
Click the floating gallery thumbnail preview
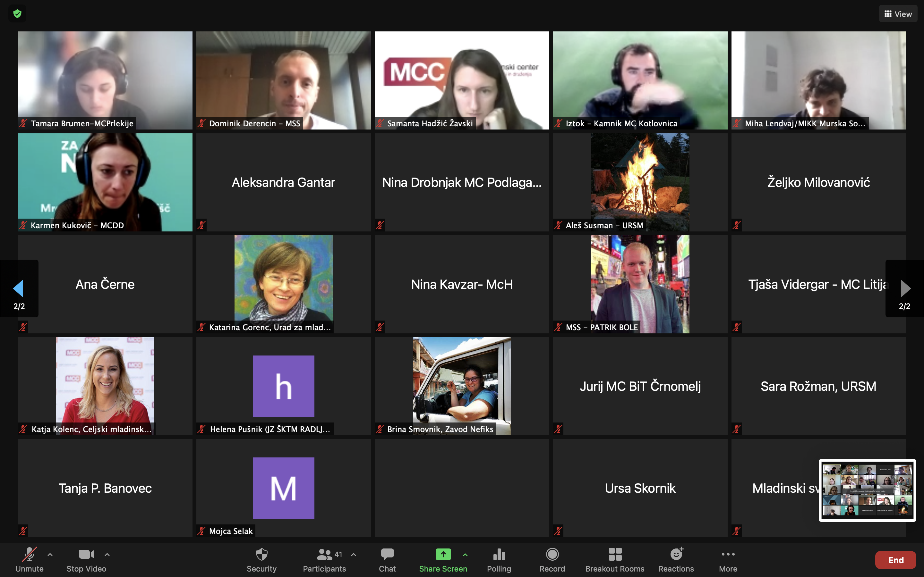(x=867, y=490)
